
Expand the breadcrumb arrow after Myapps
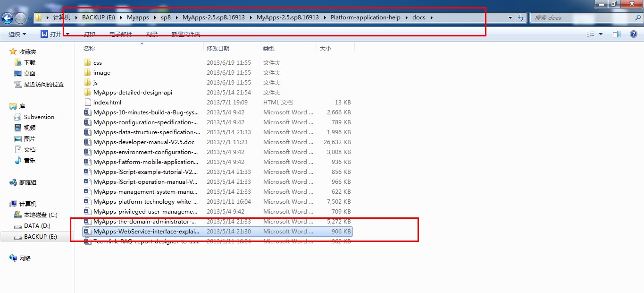[x=154, y=17]
